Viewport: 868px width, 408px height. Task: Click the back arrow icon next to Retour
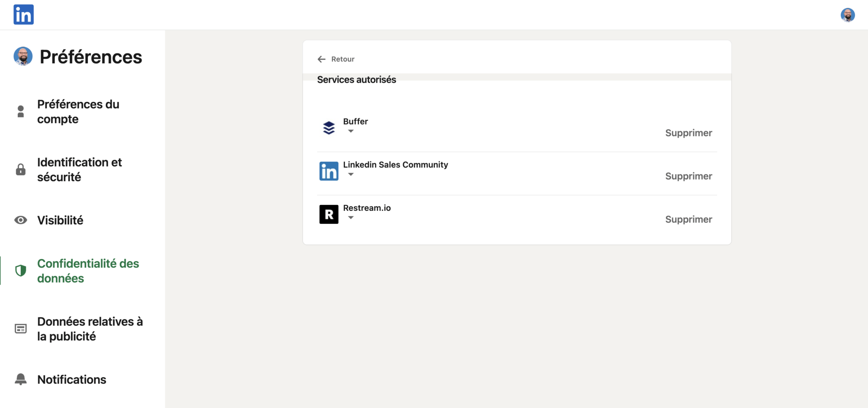[x=322, y=59]
